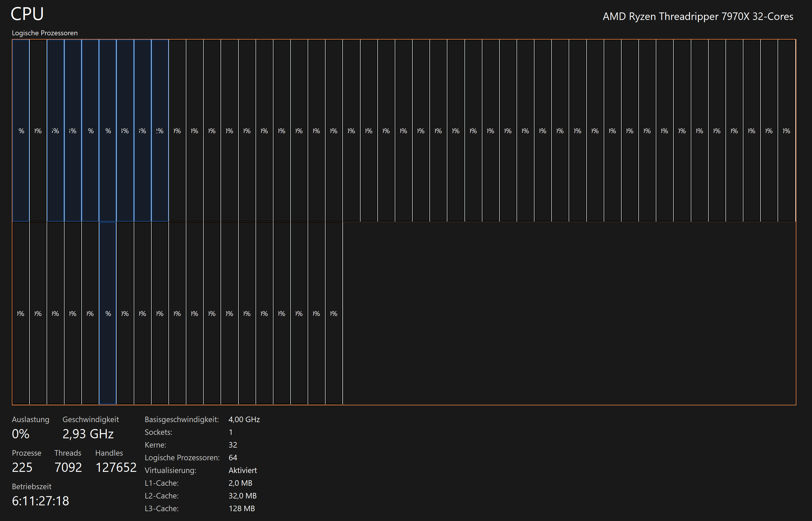The width and height of the screenshot is (812, 521).
Task: Click the AMD Ryzen Threadripper 7970X processor name
Action: (x=697, y=16)
